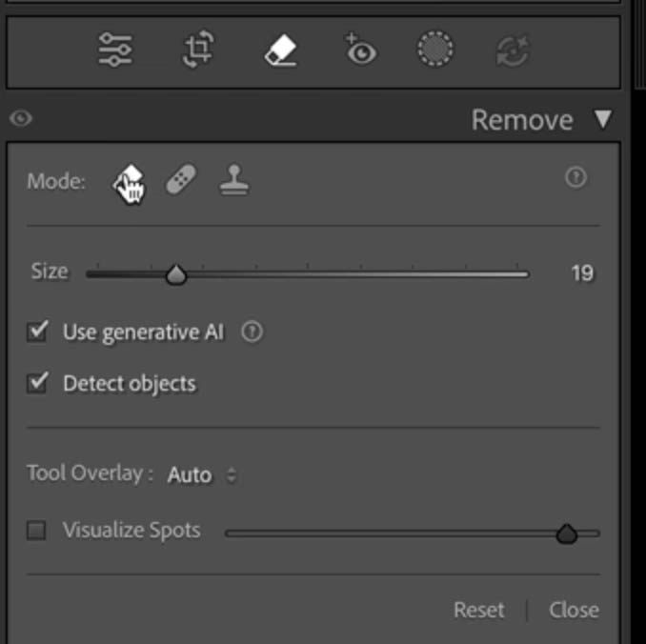This screenshot has height=644, width=646.
Task: Select the Red Eye correction tool
Action: (360, 50)
